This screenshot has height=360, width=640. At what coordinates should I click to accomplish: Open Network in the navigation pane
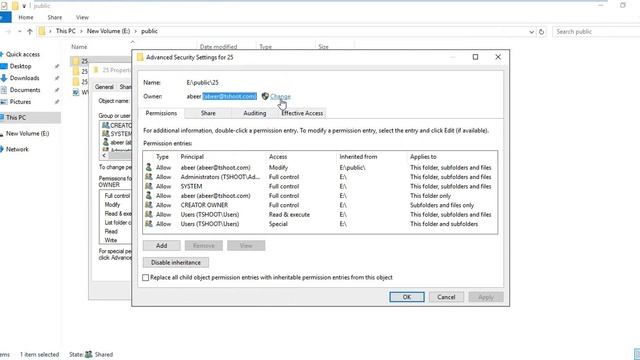pos(17,149)
